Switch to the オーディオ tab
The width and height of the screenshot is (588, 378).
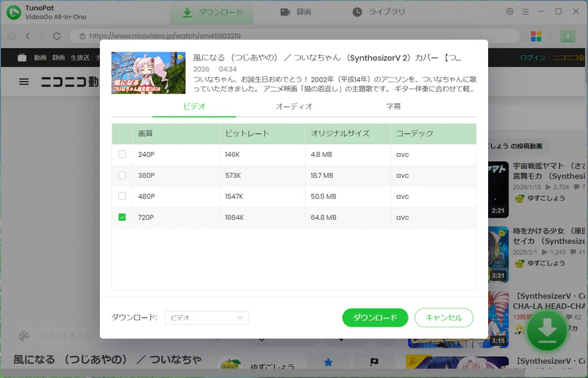click(x=294, y=107)
